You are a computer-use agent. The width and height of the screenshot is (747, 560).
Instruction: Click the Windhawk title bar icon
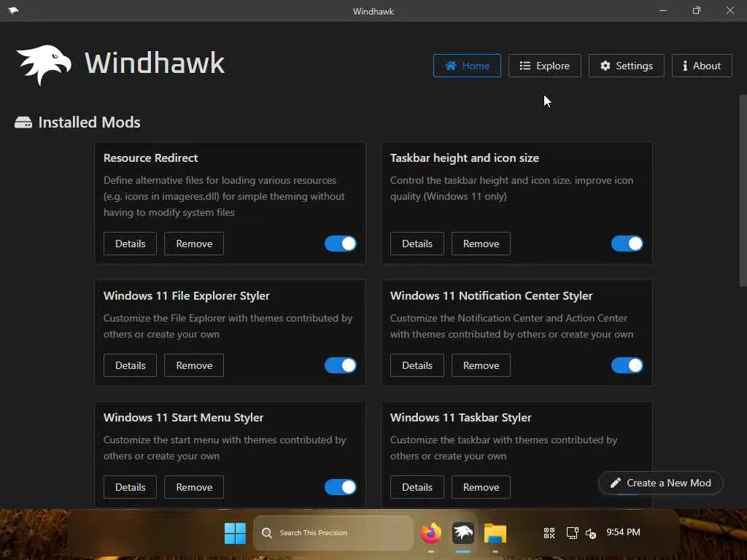click(x=13, y=10)
